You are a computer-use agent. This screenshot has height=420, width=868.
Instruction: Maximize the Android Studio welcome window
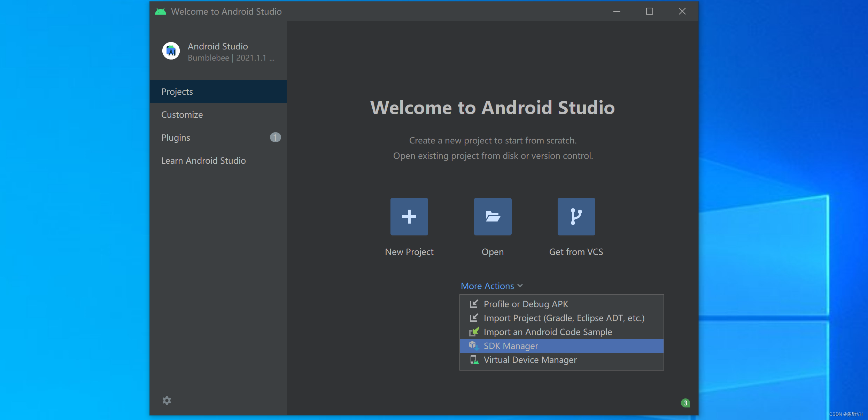pyautogui.click(x=649, y=11)
